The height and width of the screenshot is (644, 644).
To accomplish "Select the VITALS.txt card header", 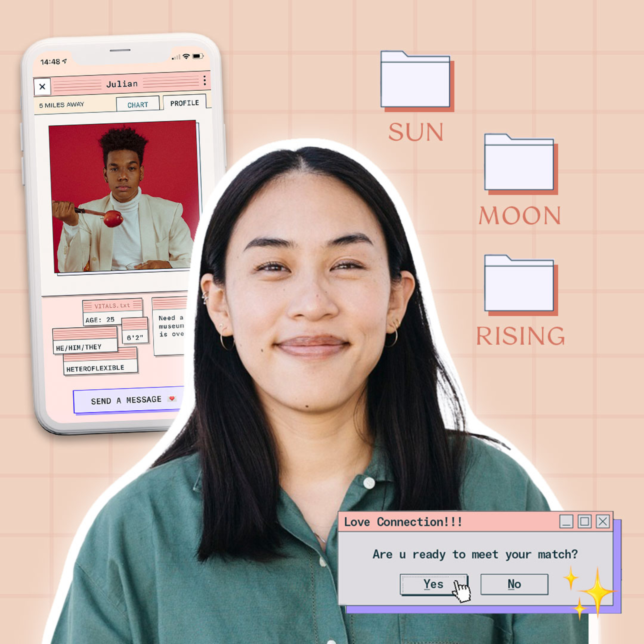I will click(112, 306).
